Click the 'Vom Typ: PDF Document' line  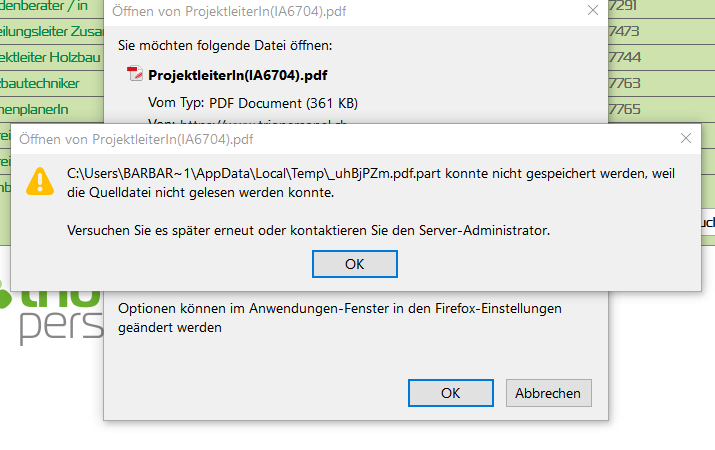253,102
